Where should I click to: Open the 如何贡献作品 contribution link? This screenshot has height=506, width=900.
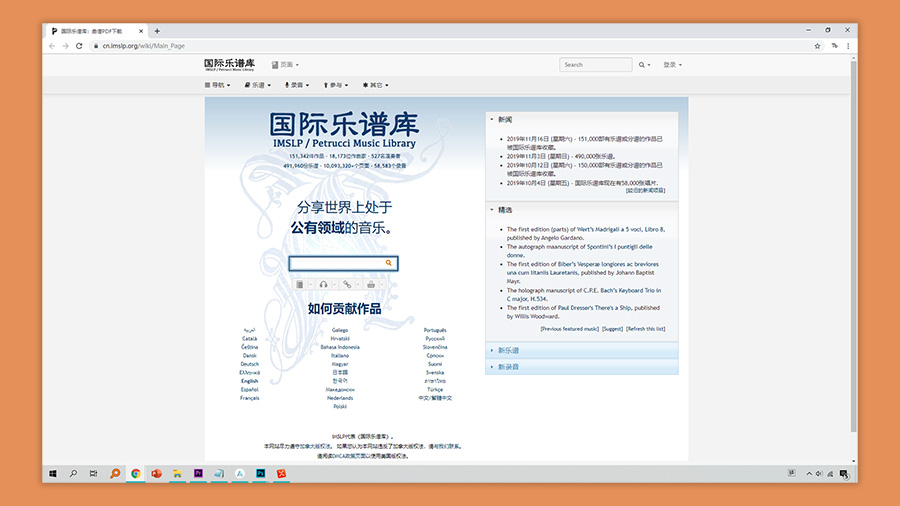(x=344, y=309)
